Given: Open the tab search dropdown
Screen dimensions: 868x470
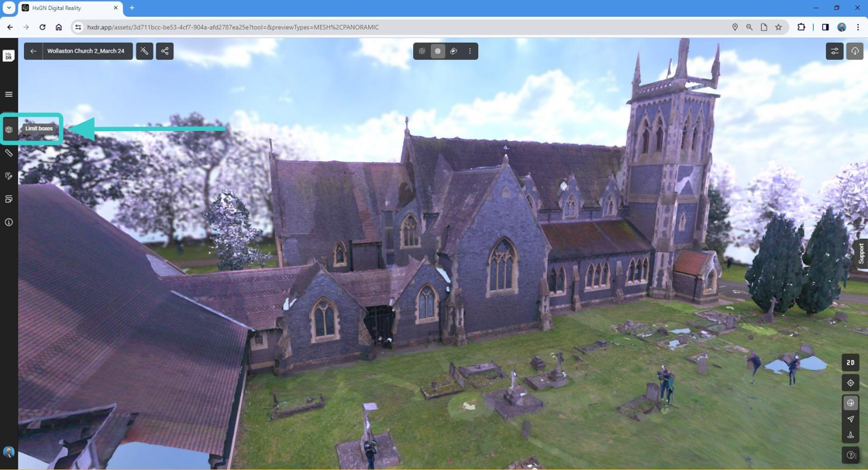Looking at the screenshot, I should coord(9,9).
